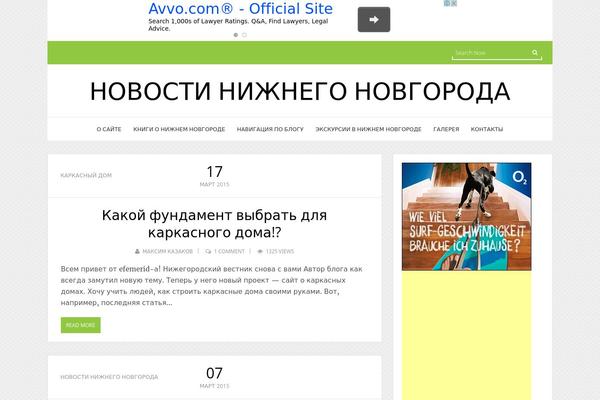Open the О САЙТЕ menu item
600x400 pixels.
click(x=109, y=129)
